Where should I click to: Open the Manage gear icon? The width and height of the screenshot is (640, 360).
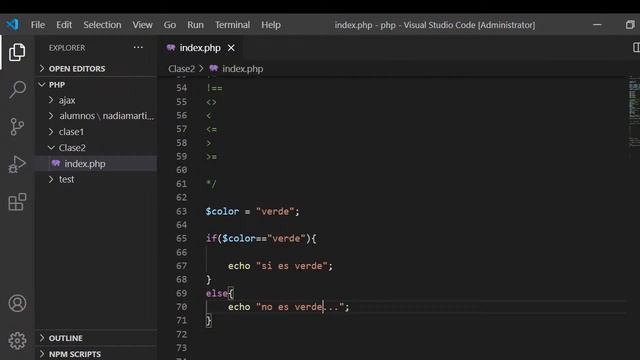[x=17, y=340]
